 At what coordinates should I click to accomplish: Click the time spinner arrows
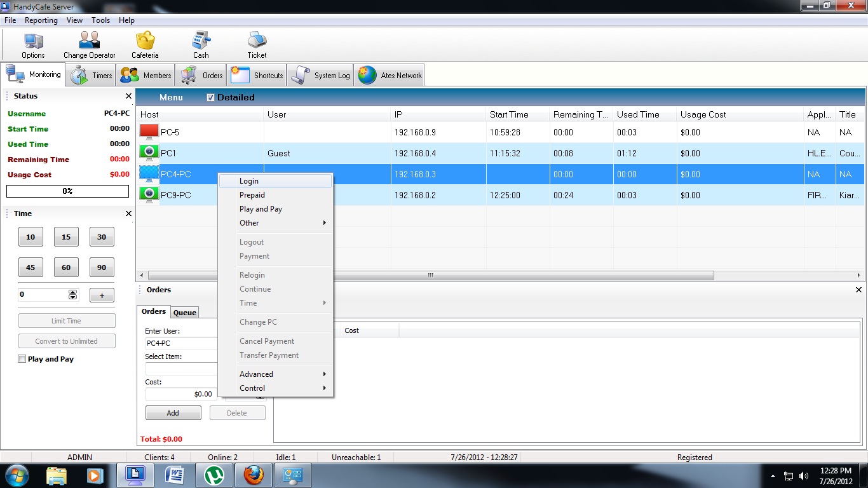tap(72, 295)
